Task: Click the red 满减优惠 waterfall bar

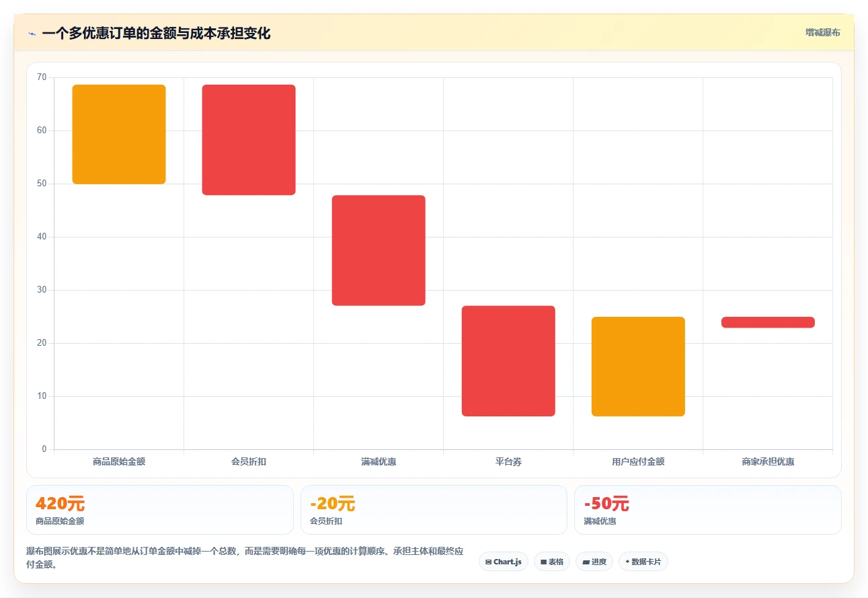Action: coord(379,250)
